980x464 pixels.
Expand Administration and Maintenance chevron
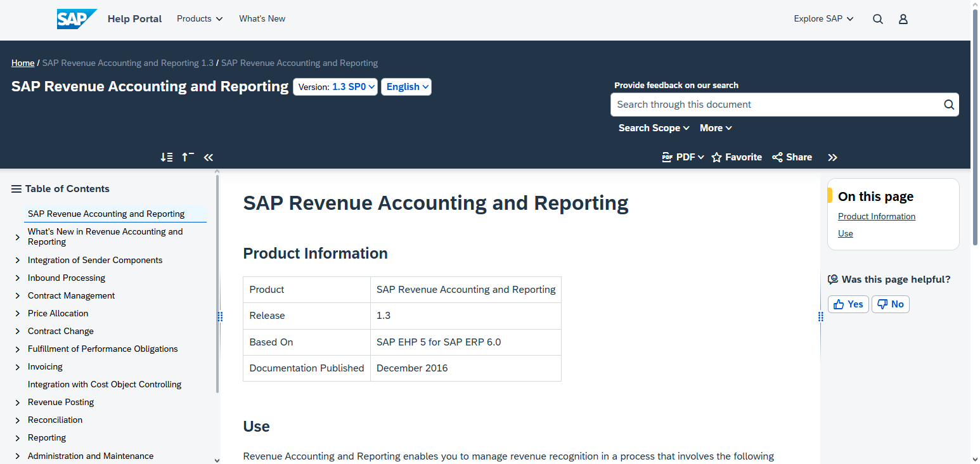18,456
